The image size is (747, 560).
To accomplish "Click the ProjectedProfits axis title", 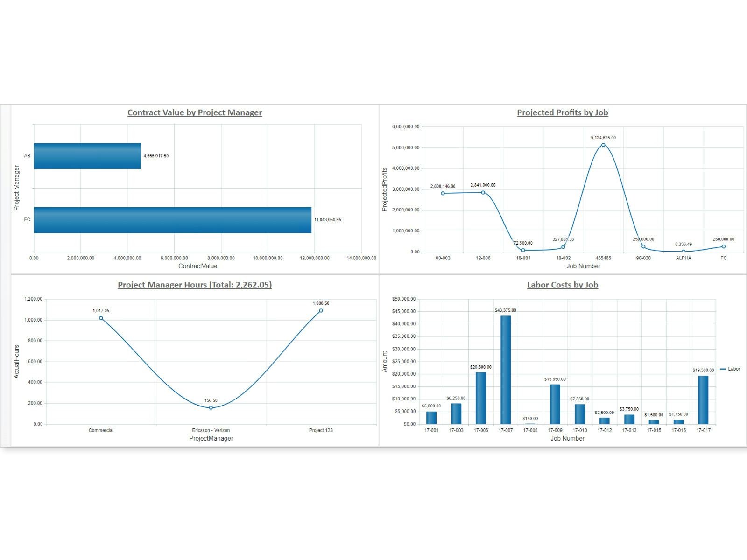I will click(385, 189).
